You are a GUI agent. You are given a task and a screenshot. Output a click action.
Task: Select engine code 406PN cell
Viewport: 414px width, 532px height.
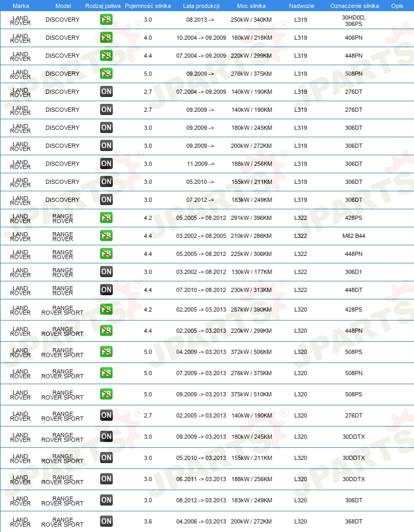354,38
